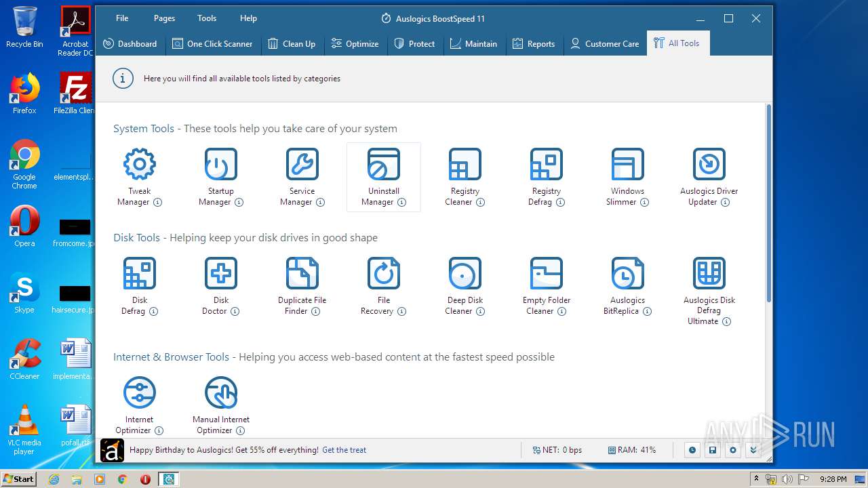Click the system tray volume icon

tap(787, 479)
